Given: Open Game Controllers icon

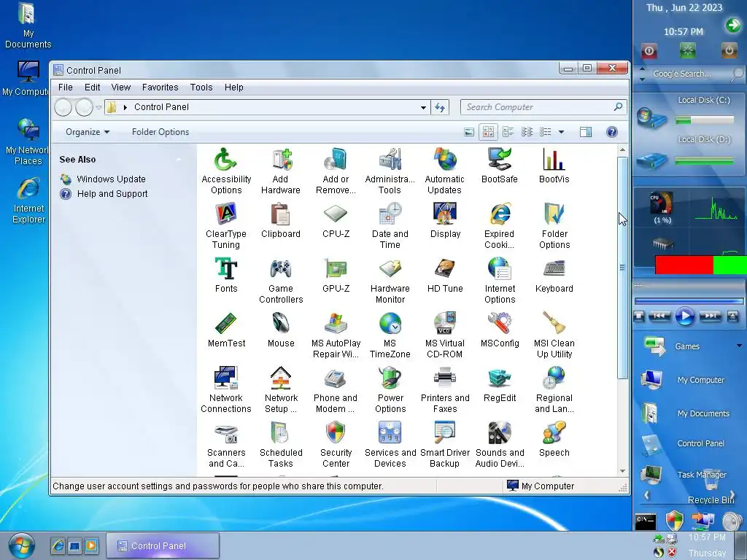Looking at the screenshot, I should point(281,281).
